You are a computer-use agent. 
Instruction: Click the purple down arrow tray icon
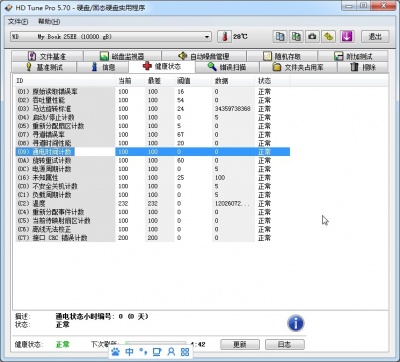(347, 36)
